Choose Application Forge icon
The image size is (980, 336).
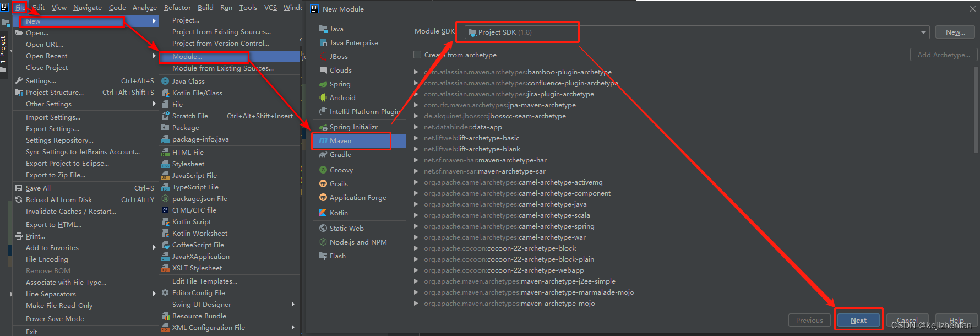pos(323,198)
